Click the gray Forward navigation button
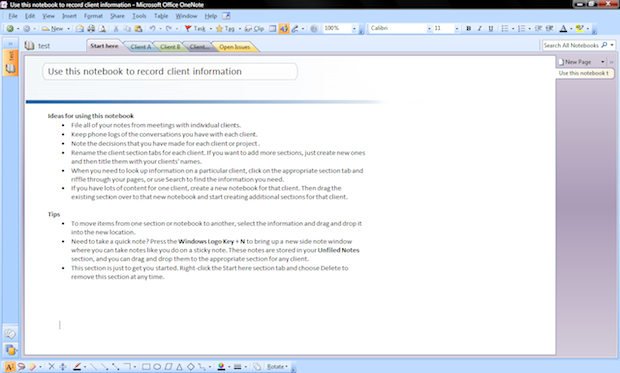 coord(26,28)
